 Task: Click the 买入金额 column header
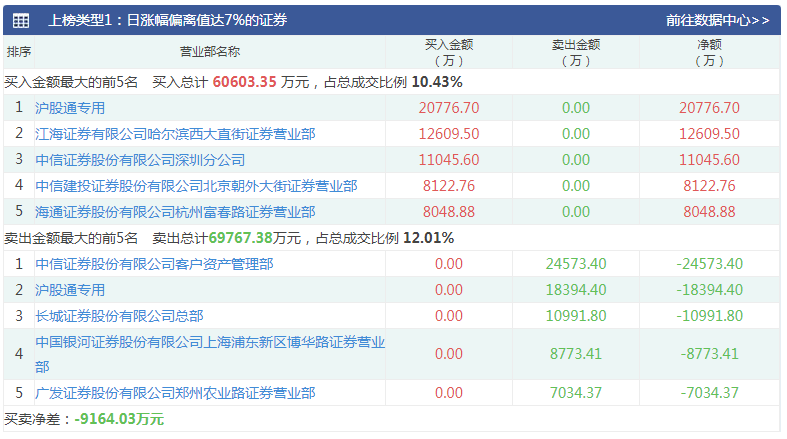[x=449, y=52]
